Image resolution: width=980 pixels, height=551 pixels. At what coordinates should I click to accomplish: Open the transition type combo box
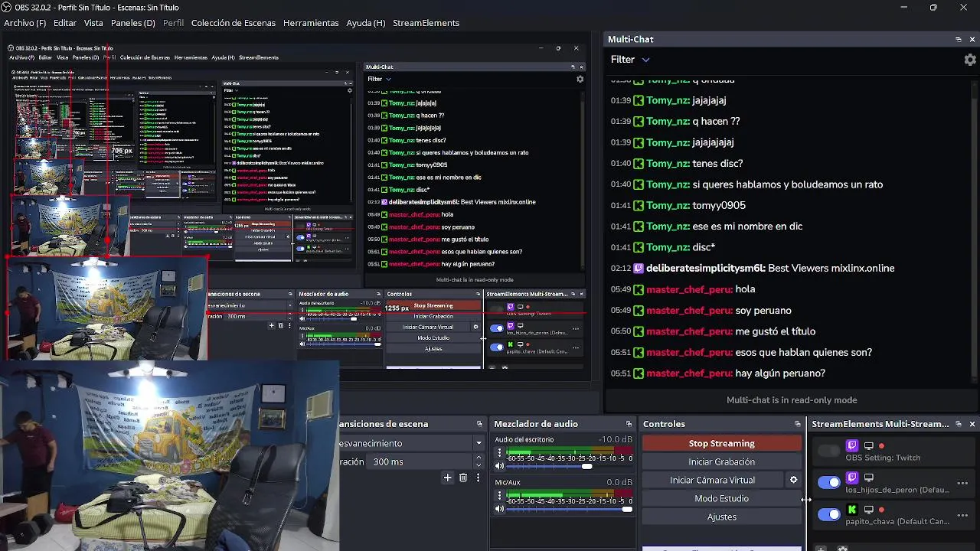click(x=413, y=443)
